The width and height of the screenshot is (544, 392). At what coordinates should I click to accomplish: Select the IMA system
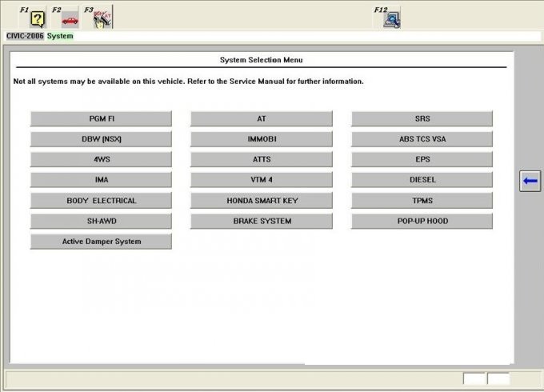coord(101,180)
